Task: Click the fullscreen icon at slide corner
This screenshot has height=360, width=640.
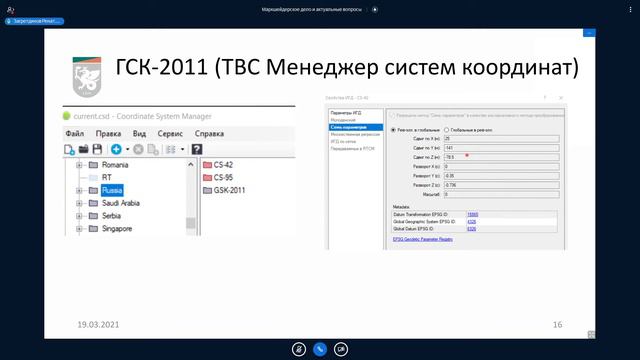Action: (x=591, y=335)
